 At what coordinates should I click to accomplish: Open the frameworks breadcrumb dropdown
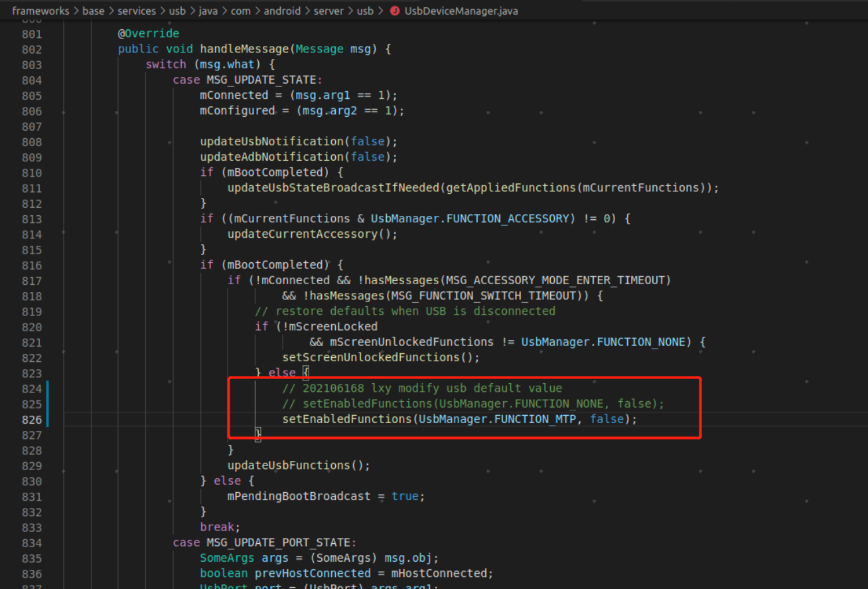tap(40, 11)
